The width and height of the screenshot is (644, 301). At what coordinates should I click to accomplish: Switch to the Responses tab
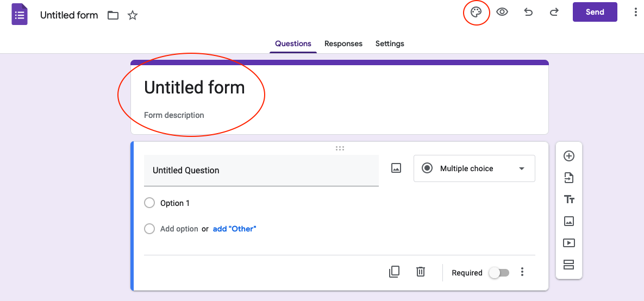(343, 43)
